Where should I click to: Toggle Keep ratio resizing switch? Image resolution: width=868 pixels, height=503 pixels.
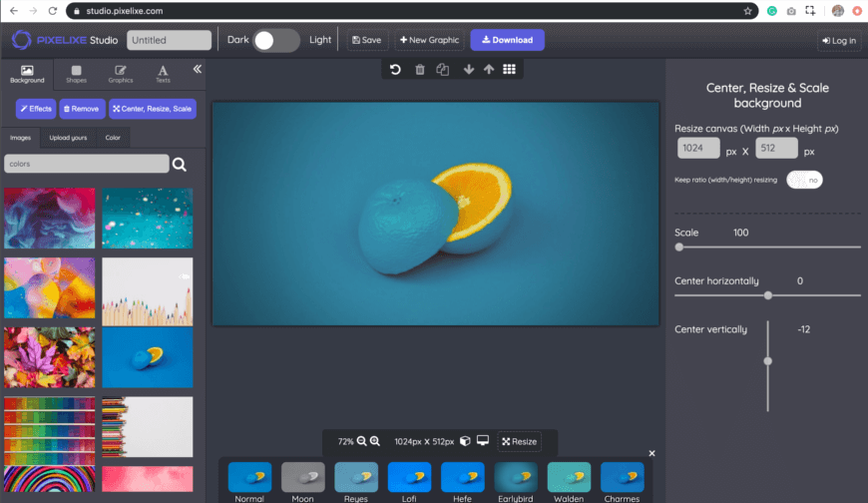click(x=804, y=180)
